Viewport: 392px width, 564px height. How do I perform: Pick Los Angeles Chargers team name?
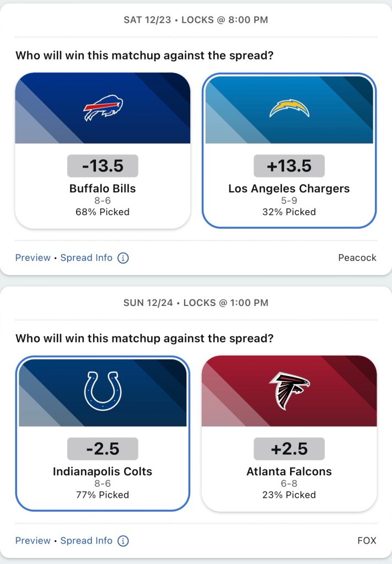[289, 189]
